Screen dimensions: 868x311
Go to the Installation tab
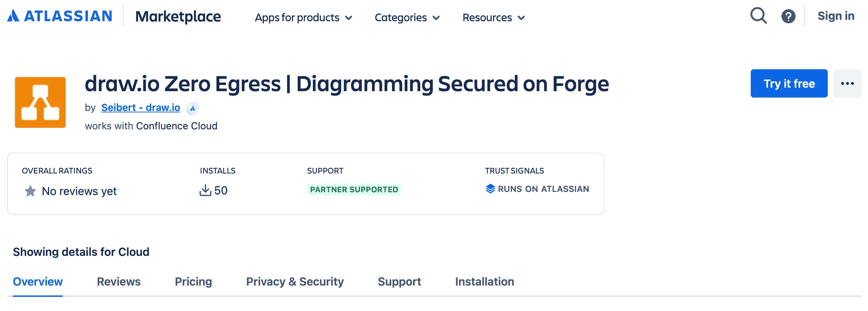[x=484, y=282]
